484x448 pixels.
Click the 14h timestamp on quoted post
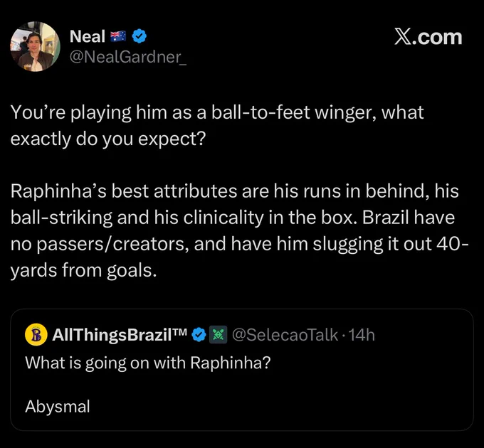click(x=362, y=335)
